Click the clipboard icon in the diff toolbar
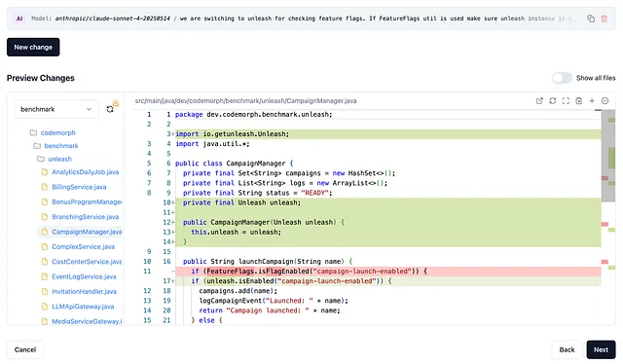This screenshot has width=623, height=364. (579, 101)
